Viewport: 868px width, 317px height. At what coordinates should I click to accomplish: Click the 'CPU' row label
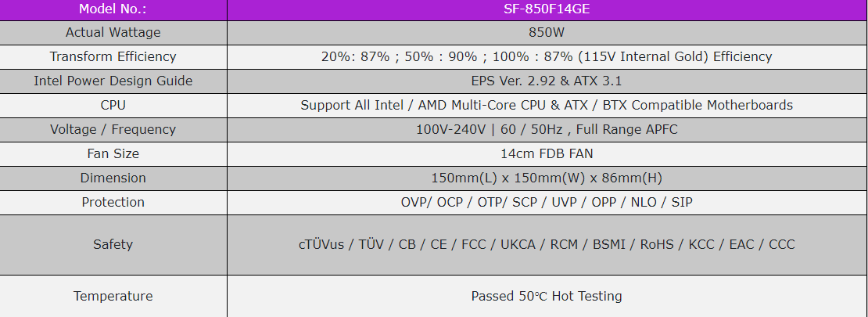[x=113, y=105]
